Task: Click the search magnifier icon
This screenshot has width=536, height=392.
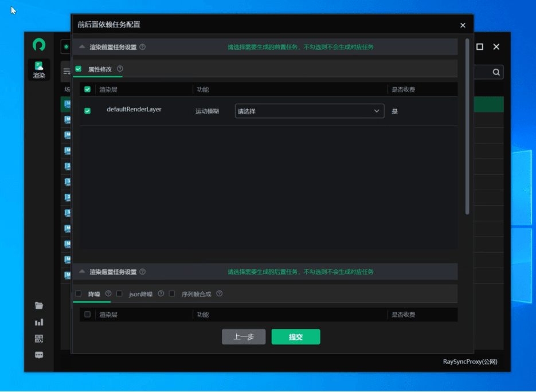Action: [x=496, y=72]
